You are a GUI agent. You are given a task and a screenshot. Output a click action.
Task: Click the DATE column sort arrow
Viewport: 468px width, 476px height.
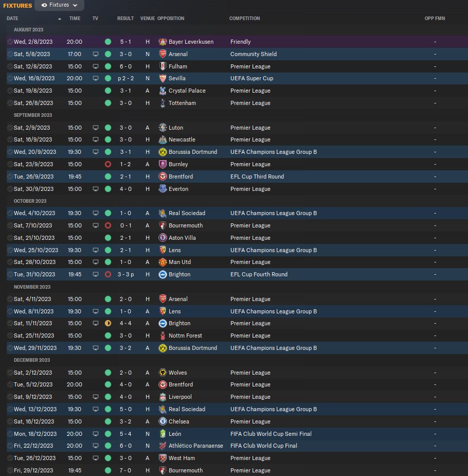pos(60,19)
